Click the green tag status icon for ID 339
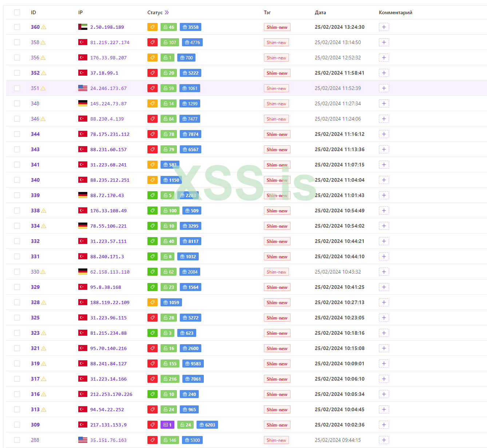487x448 pixels. click(x=153, y=195)
